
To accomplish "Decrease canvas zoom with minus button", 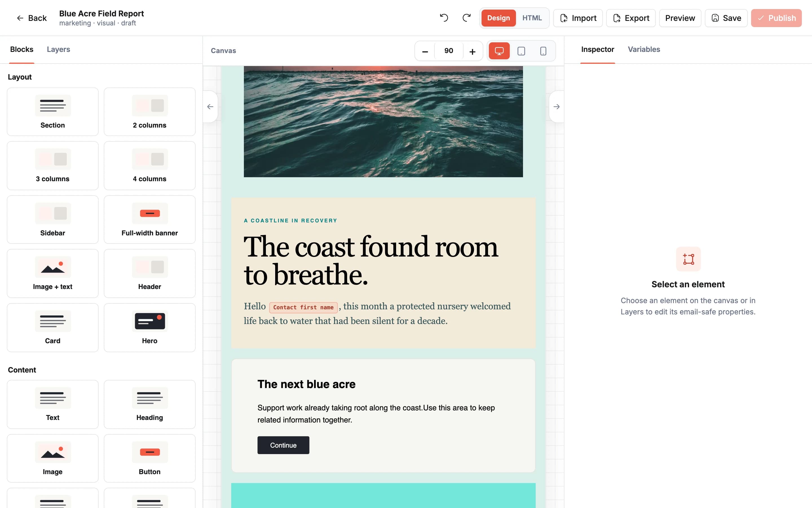I will 425,51.
